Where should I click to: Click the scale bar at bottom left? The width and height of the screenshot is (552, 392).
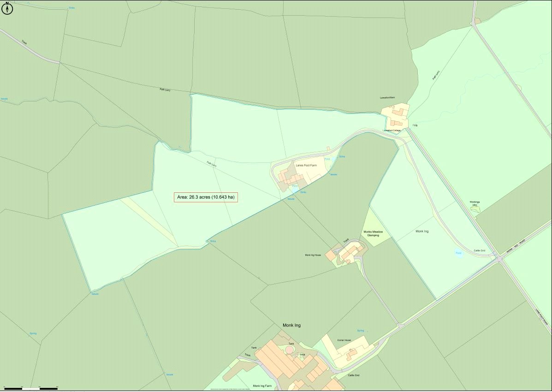(x=31, y=388)
